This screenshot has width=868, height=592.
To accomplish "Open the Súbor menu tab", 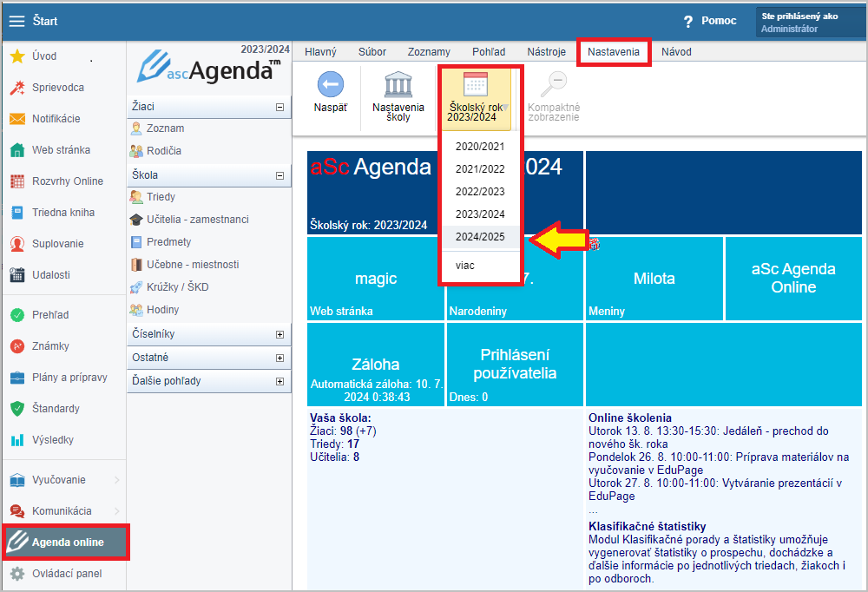I will click(372, 52).
